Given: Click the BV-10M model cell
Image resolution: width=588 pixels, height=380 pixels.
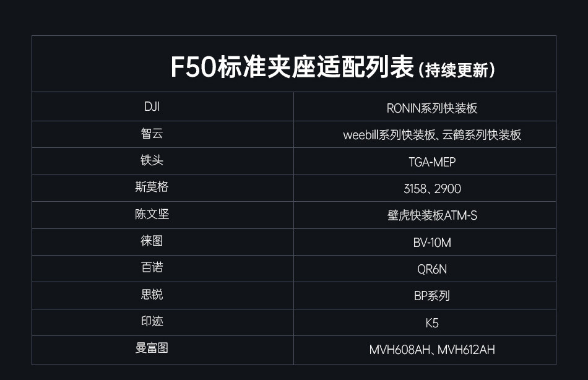Looking at the screenshot, I should tap(432, 243).
